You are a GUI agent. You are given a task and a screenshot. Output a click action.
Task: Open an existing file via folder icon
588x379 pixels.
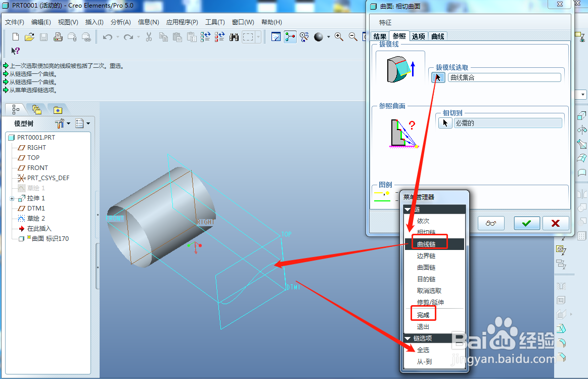click(x=29, y=37)
